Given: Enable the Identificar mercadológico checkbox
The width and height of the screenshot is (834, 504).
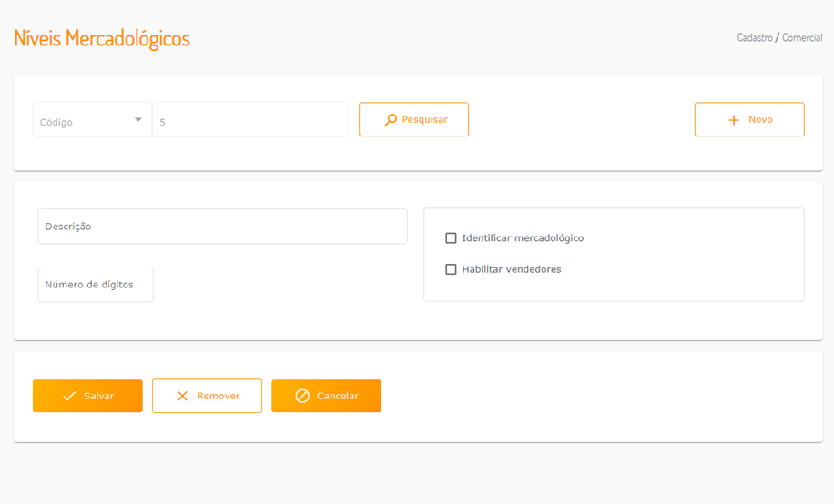Looking at the screenshot, I should coord(451,238).
